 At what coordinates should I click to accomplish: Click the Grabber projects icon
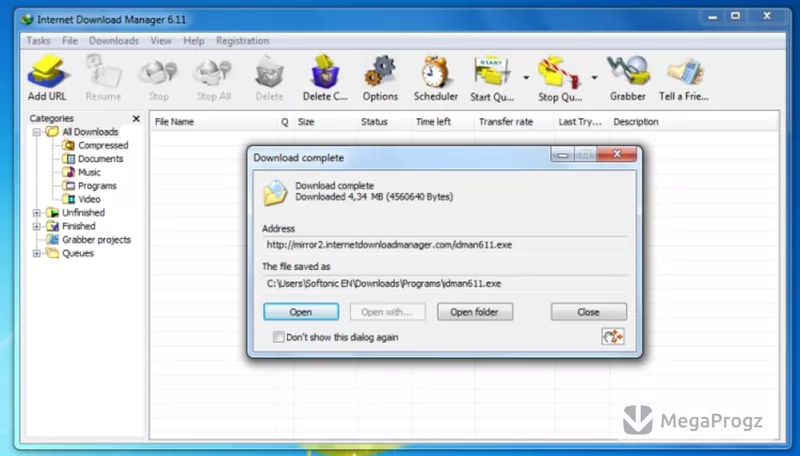coord(53,239)
